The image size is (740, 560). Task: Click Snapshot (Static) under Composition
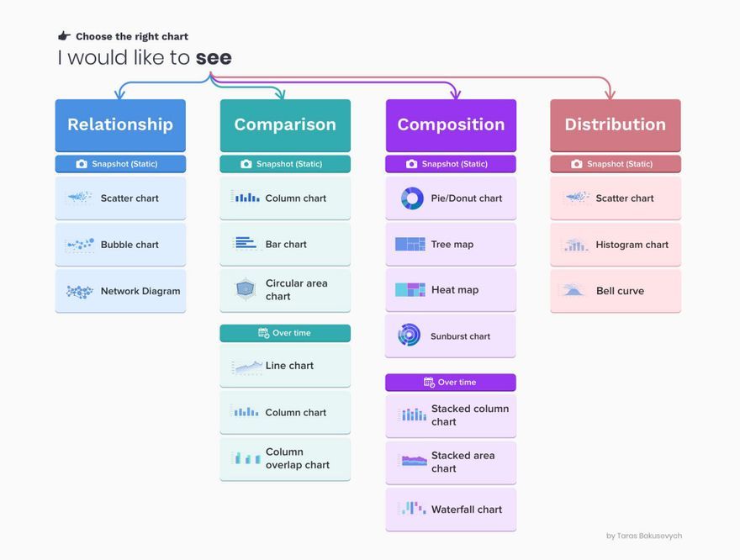point(451,164)
